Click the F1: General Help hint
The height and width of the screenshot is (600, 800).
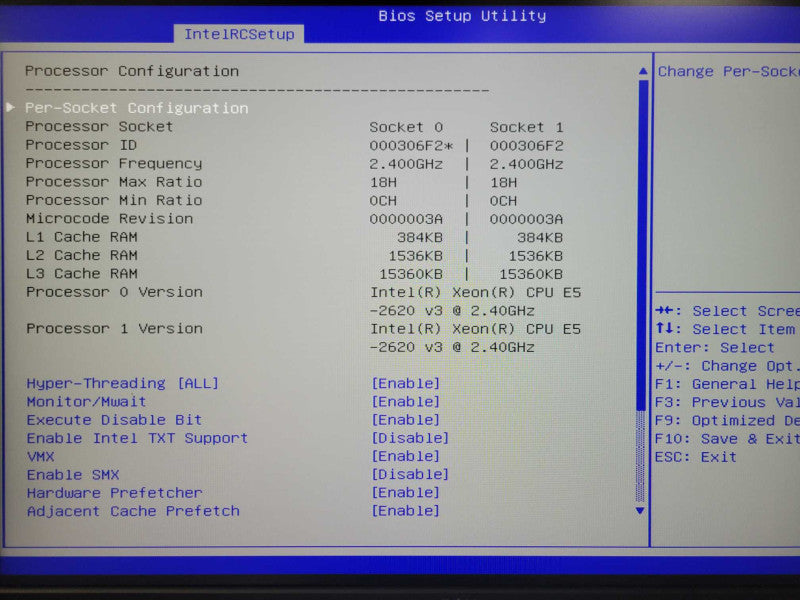(x=728, y=384)
